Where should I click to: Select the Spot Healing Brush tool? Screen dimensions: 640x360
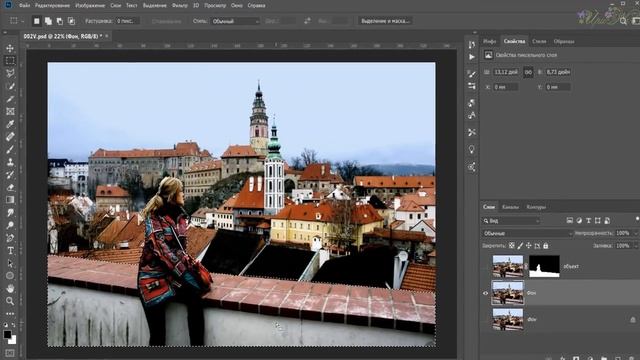[x=10, y=137]
